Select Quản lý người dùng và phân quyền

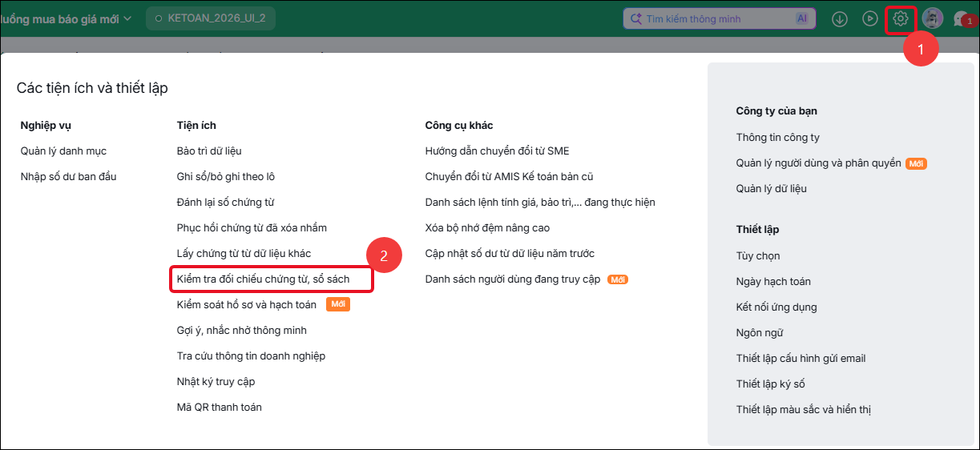[819, 163]
